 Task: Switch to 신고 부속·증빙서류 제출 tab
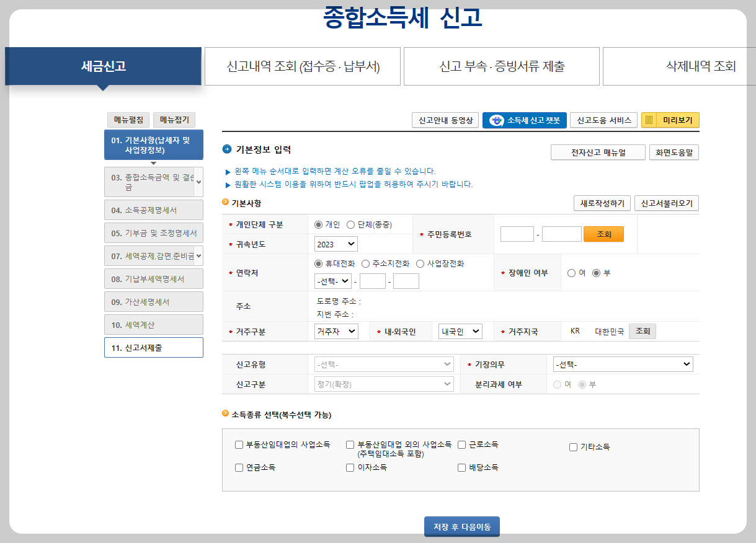click(x=502, y=66)
